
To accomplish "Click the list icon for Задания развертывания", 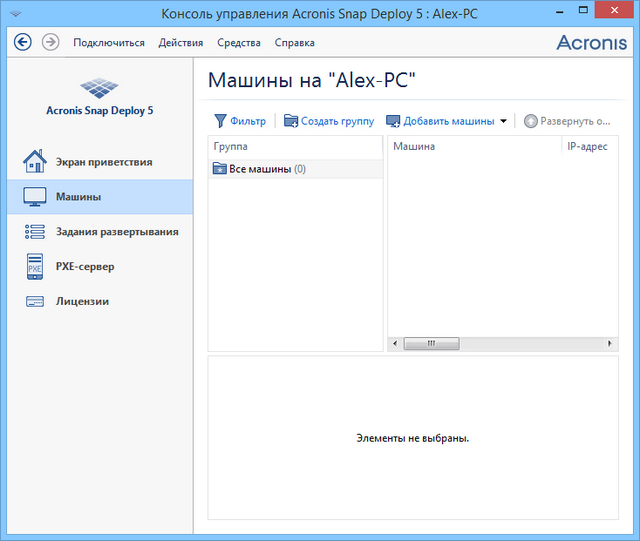I will click(35, 232).
